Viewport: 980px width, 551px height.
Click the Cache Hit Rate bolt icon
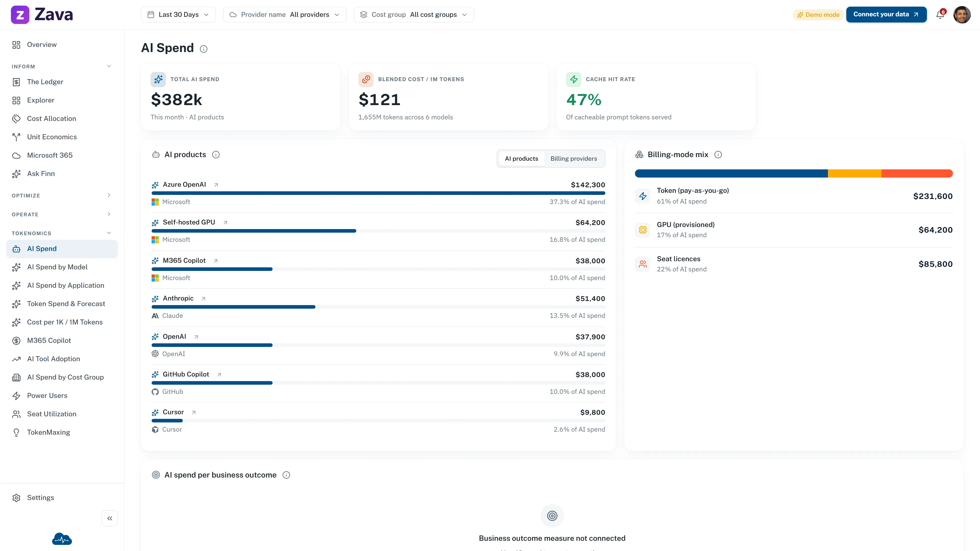coord(574,80)
